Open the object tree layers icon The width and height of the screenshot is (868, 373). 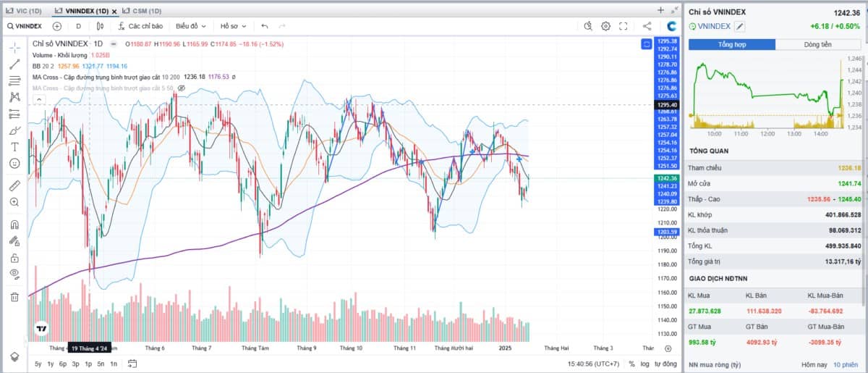[x=14, y=357]
